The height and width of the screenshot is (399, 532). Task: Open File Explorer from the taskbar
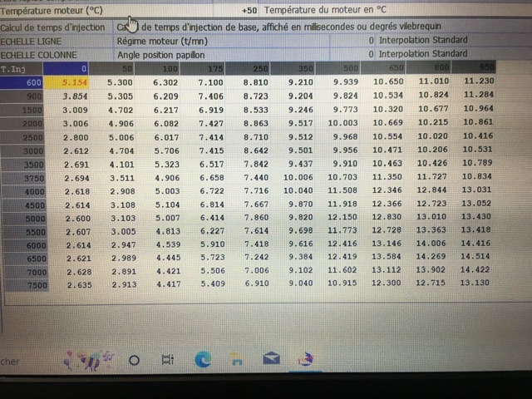[237, 360]
